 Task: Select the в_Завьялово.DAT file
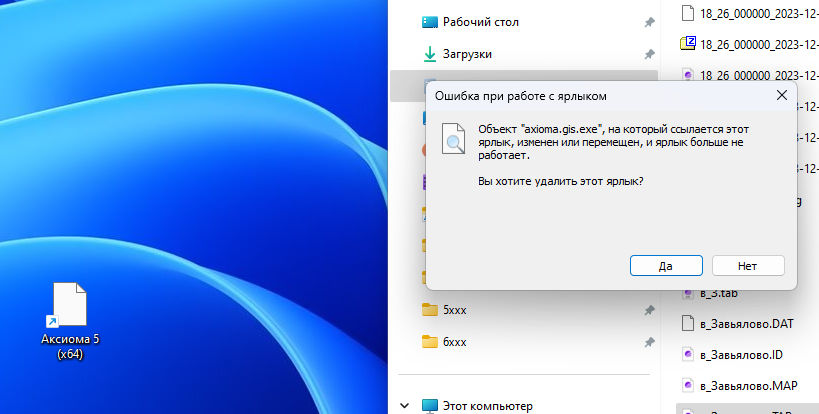pyautogui.click(x=746, y=324)
